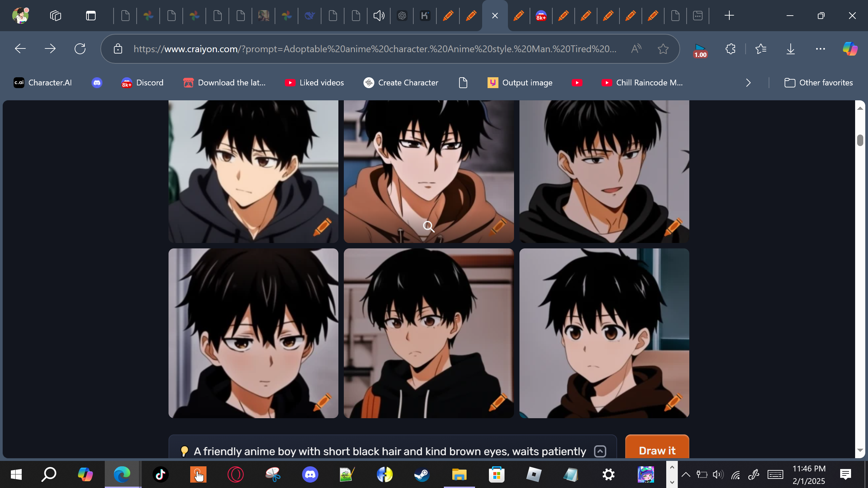
Task: Open Other favorites folder
Action: (x=818, y=83)
